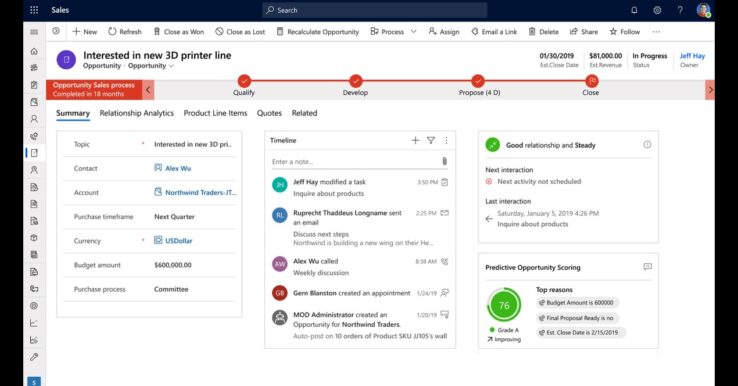Open USDollar currency link
The width and height of the screenshot is (738, 386).
point(178,241)
